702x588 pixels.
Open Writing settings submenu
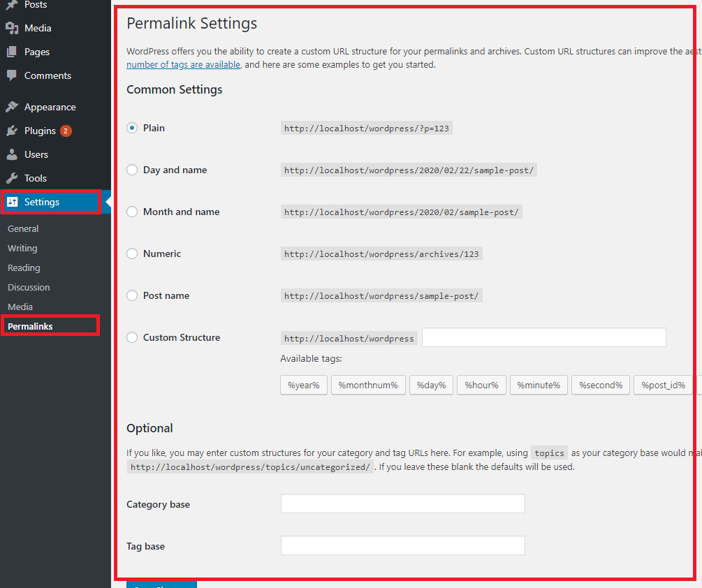(x=22, y=249)
